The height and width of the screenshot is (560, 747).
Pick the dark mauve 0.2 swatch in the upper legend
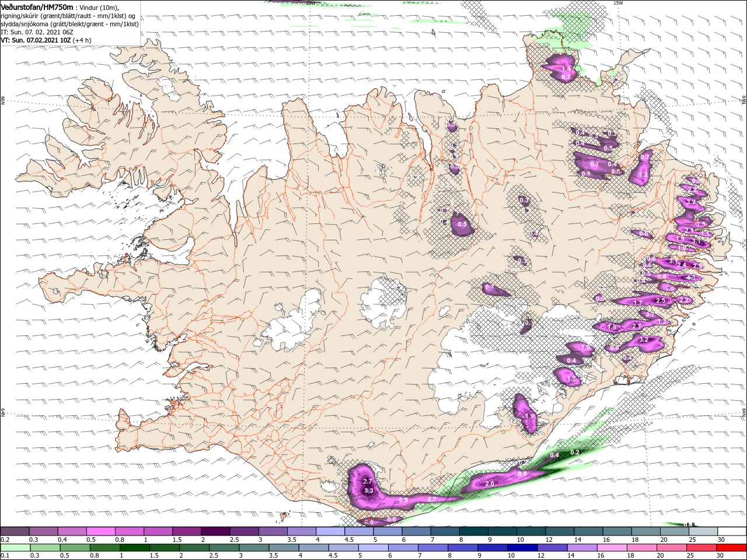coord(15,531)
